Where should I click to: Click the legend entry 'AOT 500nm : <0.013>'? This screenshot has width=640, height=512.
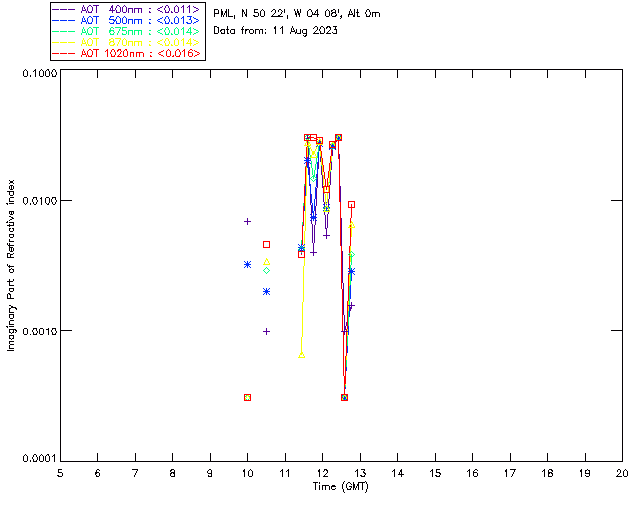click(x=127, y=20)
